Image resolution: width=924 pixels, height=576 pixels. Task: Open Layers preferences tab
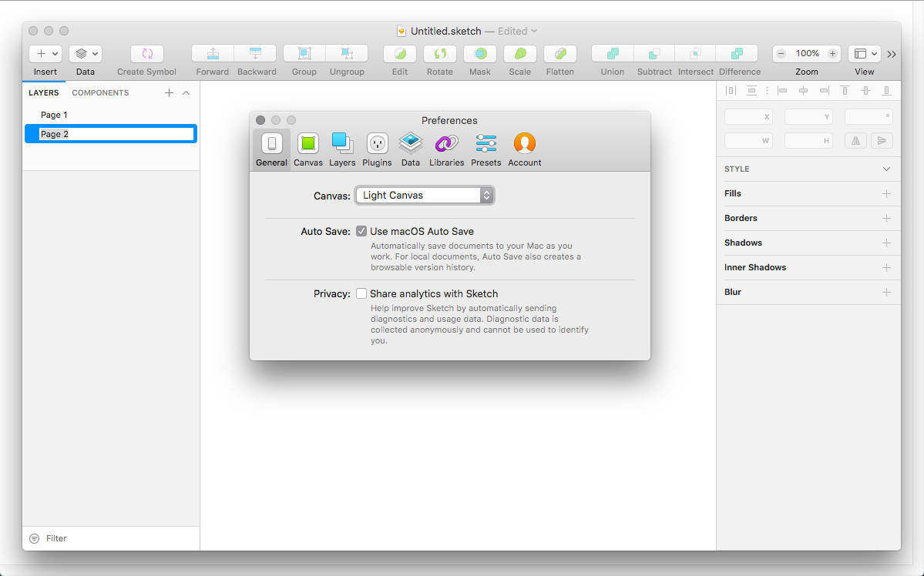point(342,150)
